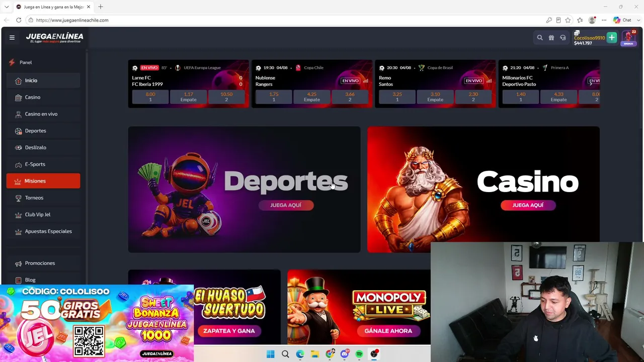The height and width of the screenshot is (362, 644).
Task: Open Discord from the taskbar
Action: [345, 354]
